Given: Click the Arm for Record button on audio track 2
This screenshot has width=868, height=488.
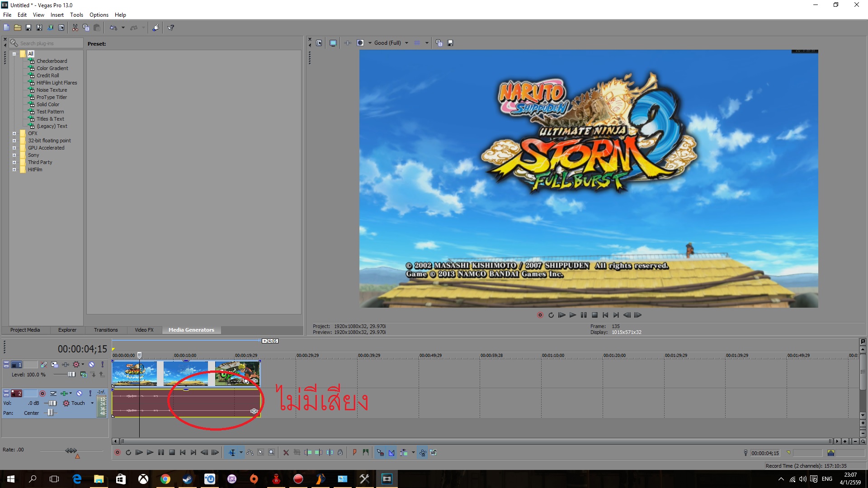Looking at the screenshot, I should pyautogui.click(x=42, y=393).
